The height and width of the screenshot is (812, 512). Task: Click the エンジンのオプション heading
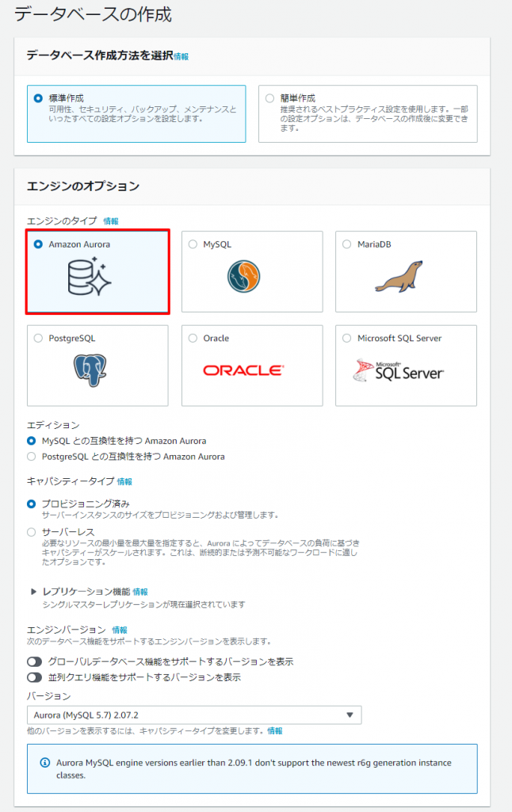(83, 186)
